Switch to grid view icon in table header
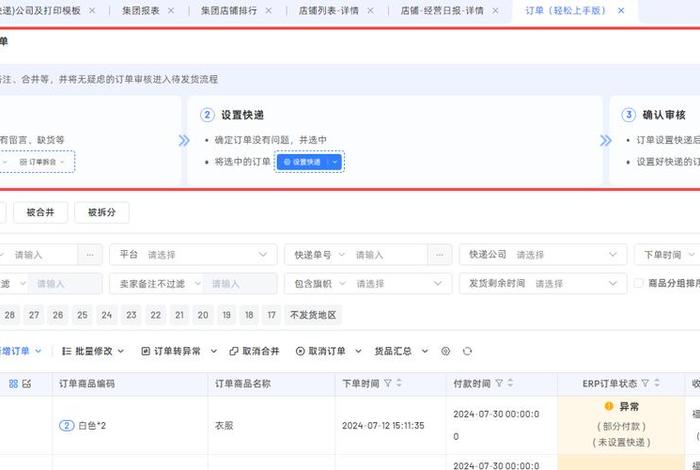The image size is (700, 470). 13,383
